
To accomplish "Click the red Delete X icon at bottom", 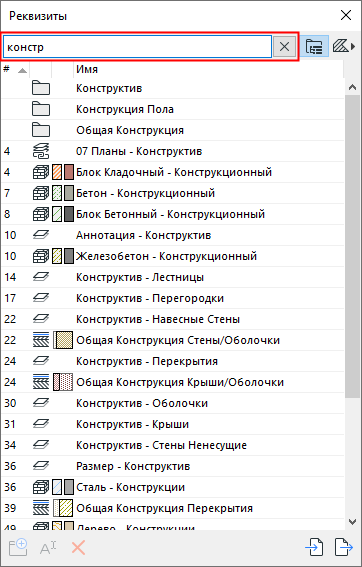I will [x=78, y=548].
